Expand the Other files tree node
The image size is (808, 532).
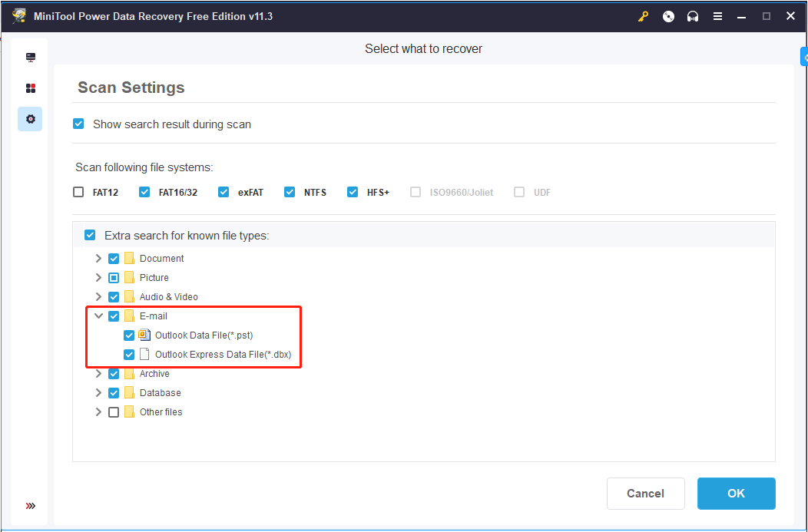[x=98, y=412]
